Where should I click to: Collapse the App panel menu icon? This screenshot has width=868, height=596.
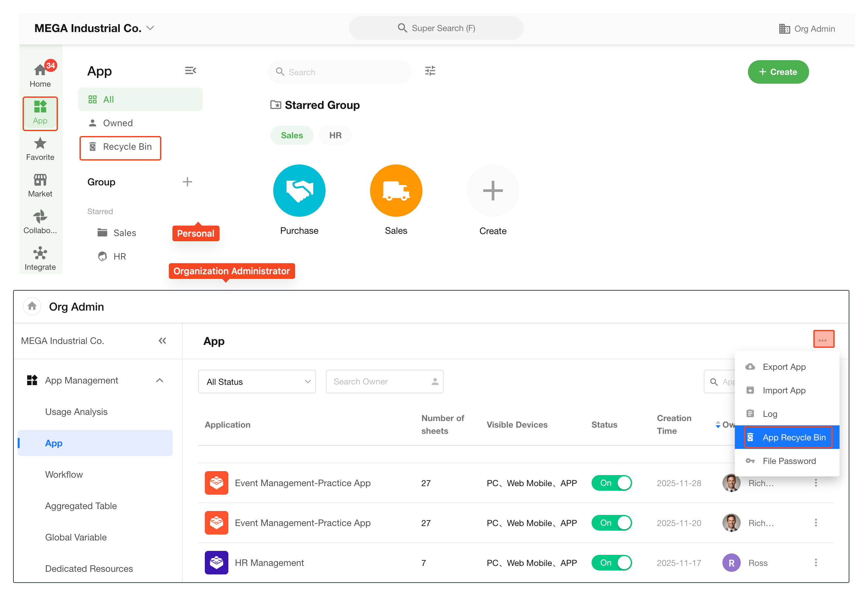190,71
